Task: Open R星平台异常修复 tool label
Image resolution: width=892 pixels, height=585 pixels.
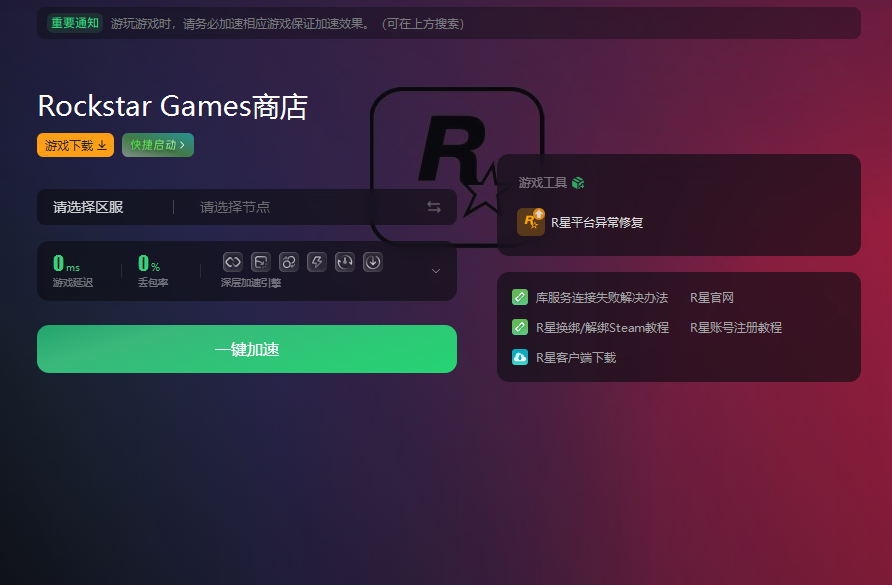Action: [x=597, y=223]
